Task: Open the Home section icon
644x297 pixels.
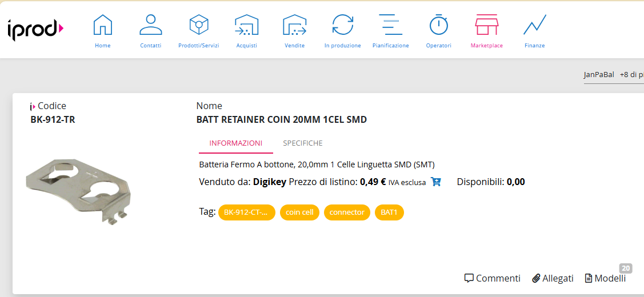Action: [x=103, y=25]
